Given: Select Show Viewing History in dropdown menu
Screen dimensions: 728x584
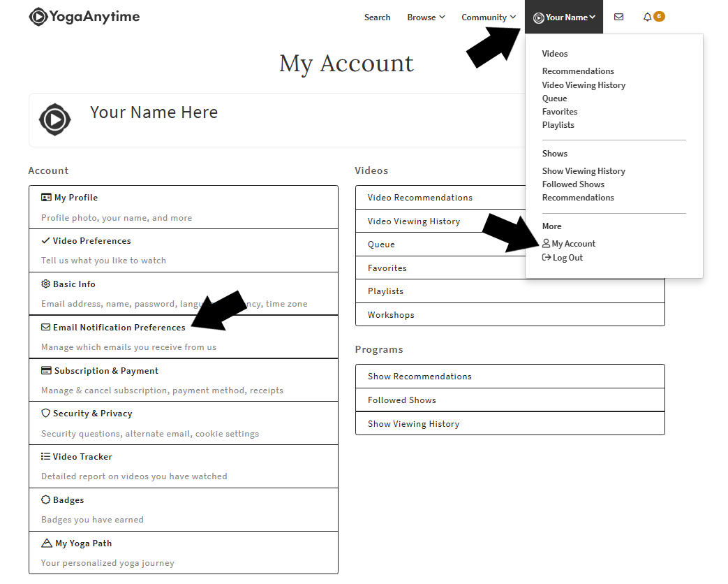Looking at the screenshot, I should [584, 171].
